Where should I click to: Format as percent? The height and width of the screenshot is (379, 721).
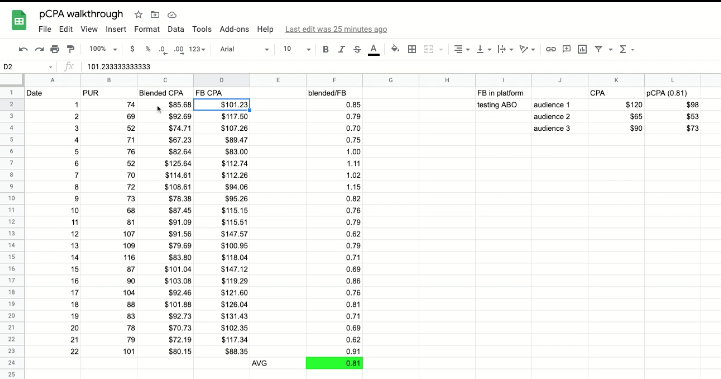pos(148,49)
